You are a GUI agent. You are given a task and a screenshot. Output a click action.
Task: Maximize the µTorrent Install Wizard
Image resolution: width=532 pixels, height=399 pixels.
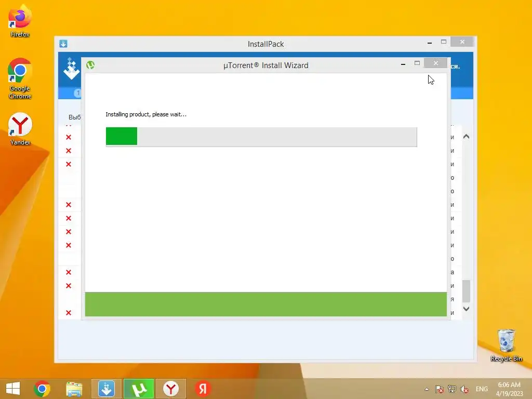pyautogui.click(x=417, y=63)
